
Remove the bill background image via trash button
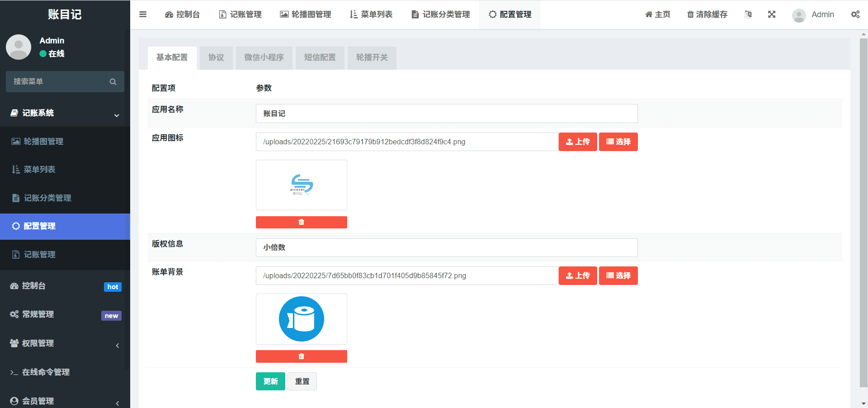[301, 356]
